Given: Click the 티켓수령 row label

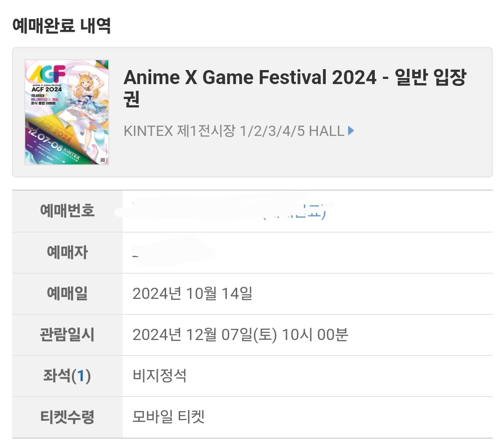Looking at the screenshot, I should coord(67,417).
